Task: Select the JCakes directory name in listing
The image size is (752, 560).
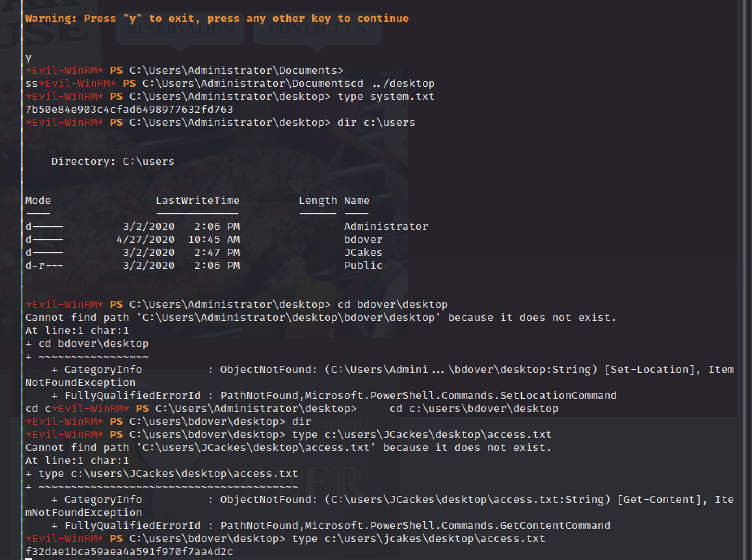Action: [363, 253]
